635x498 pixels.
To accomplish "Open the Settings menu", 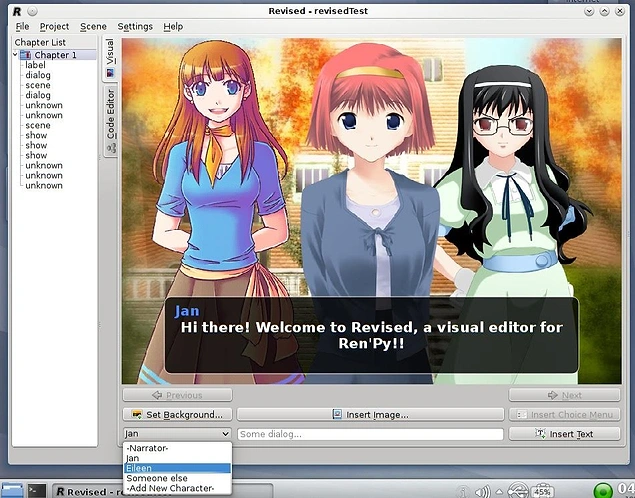I will 135,26.
